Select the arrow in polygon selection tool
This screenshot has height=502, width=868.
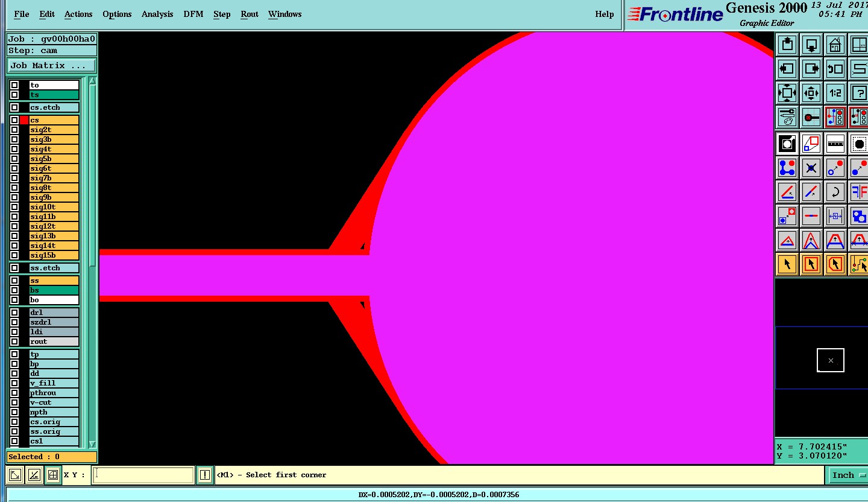pos(835,264)
